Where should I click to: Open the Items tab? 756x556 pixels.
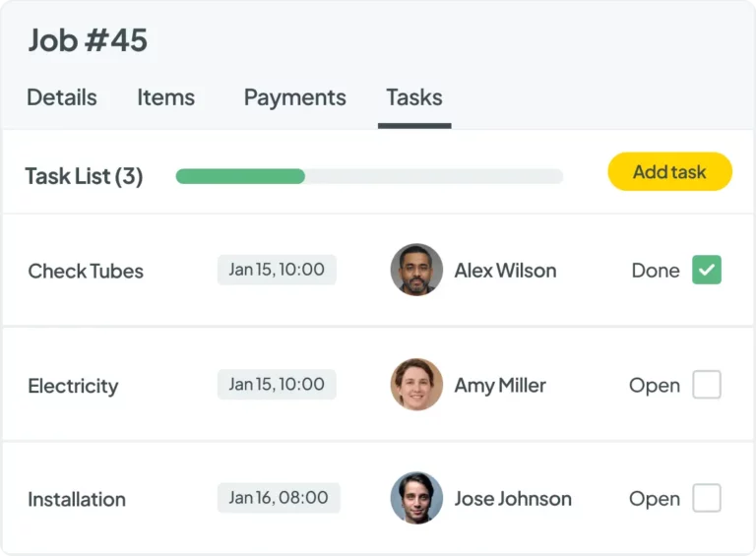click(x=165, y=97)
